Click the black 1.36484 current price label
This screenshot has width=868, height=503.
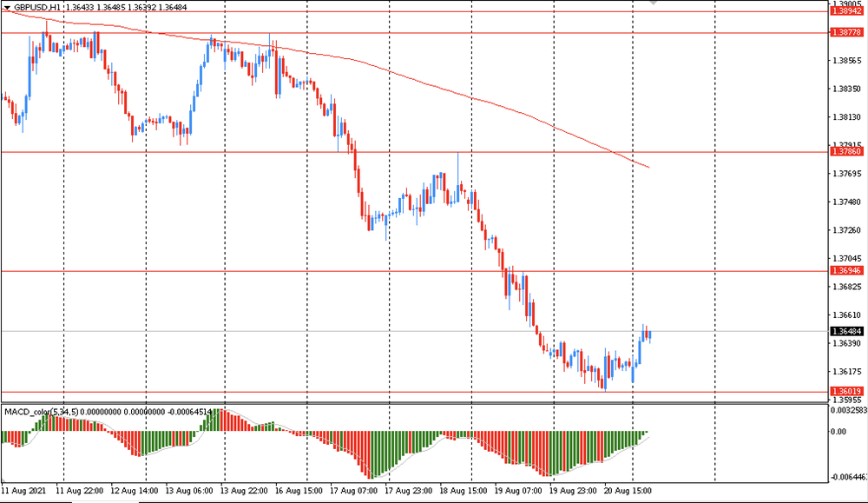pos(847,331)
